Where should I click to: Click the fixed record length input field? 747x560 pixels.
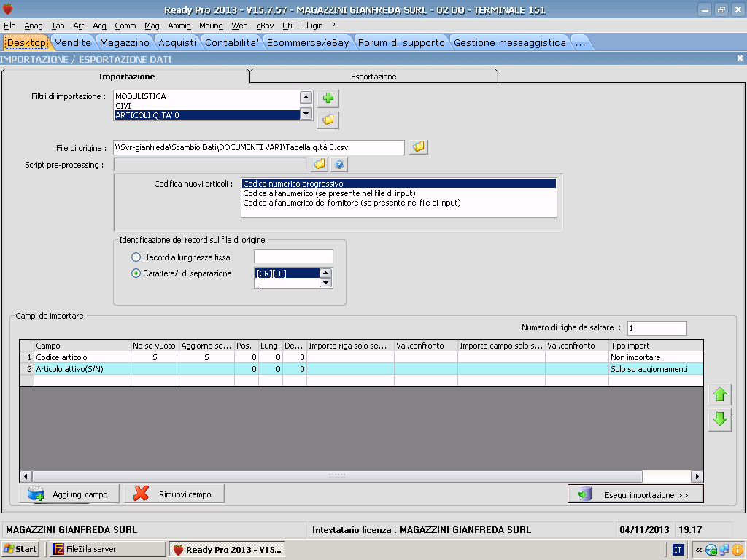coord(293,257)
